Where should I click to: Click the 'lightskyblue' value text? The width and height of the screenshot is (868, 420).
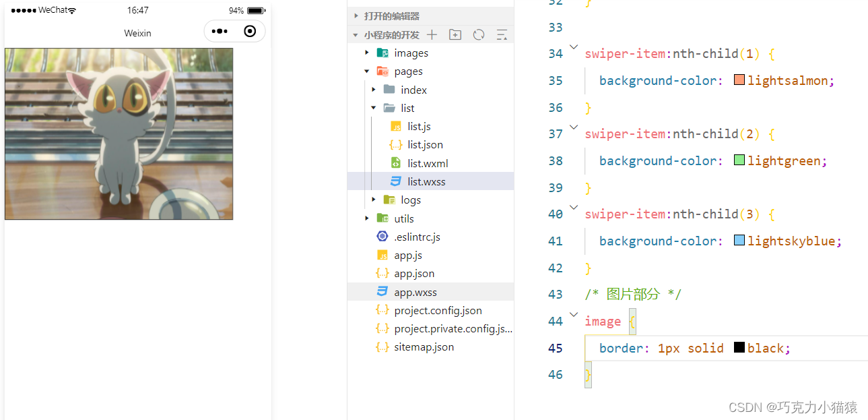pyautogui.click(x=791, y=241)
